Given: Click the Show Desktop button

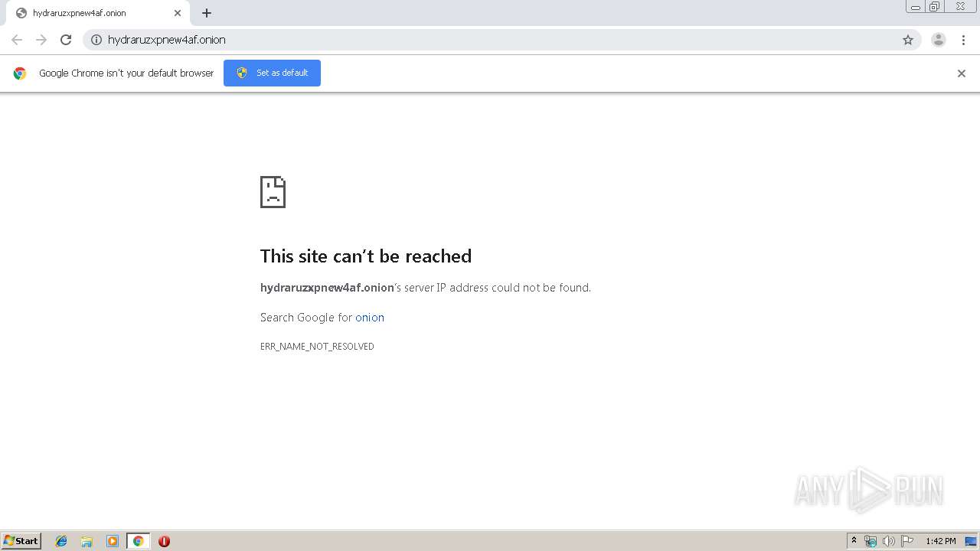Looking at the screenshot, I should coord(972,541).
